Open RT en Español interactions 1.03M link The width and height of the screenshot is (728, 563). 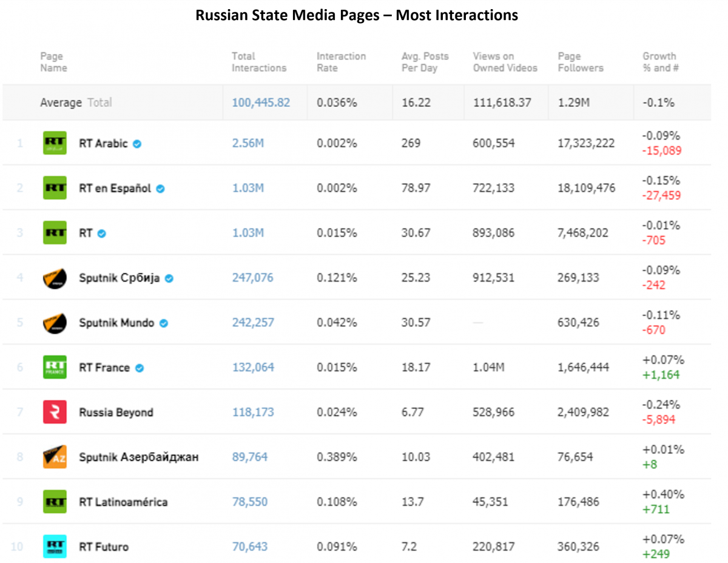point(248,189)
